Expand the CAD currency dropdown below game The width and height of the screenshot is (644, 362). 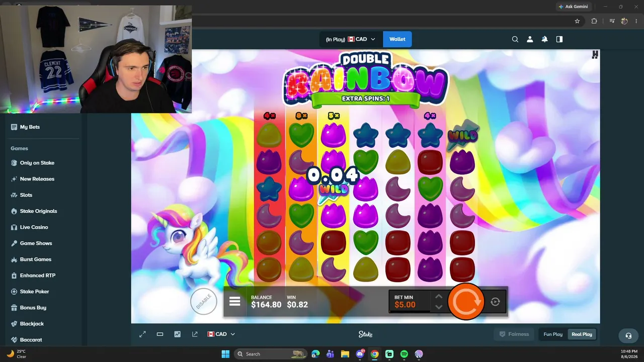[221, 334]
